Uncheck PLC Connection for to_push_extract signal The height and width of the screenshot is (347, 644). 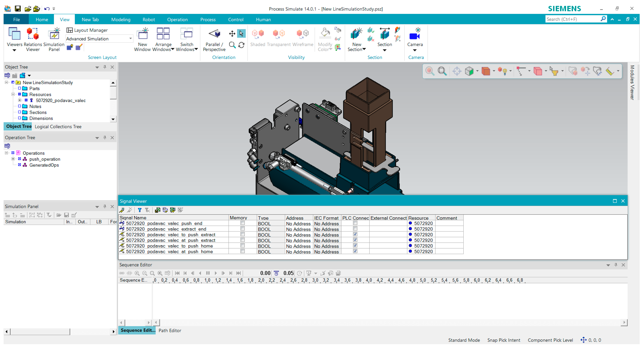pos(355,235)
